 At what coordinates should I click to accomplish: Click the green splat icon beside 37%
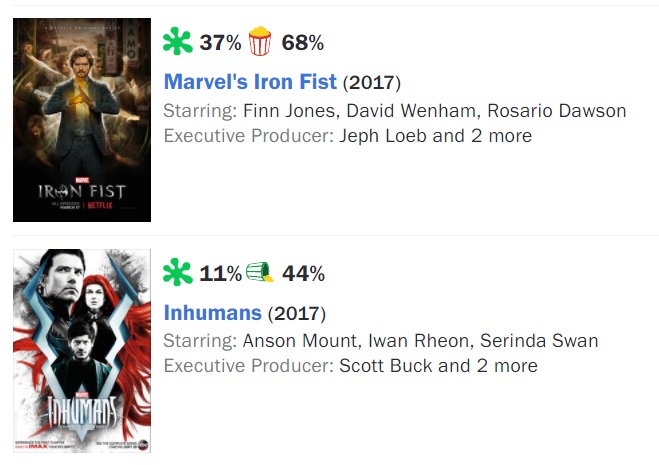click(x=178, y=41)
